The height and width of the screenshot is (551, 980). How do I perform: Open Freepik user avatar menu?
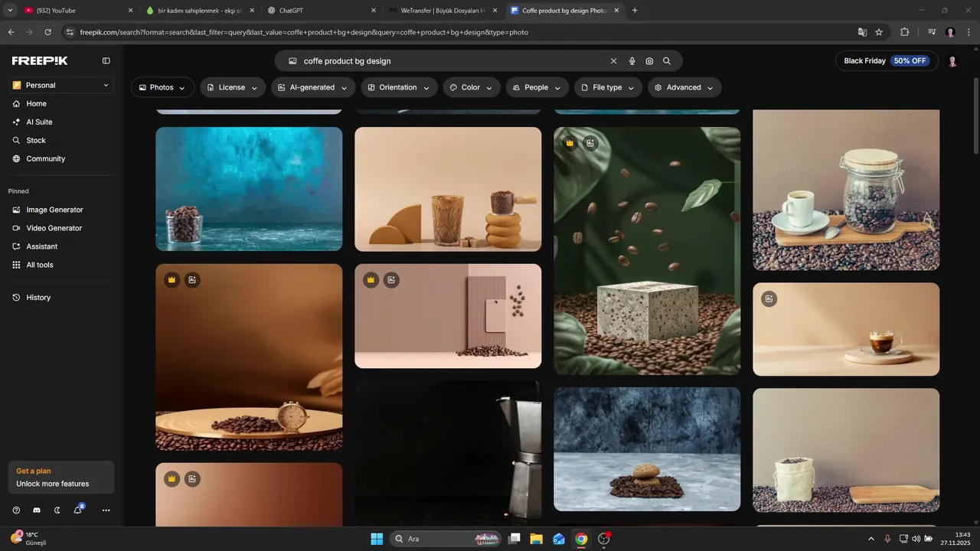pyautogui.click(x=952, y=61)
